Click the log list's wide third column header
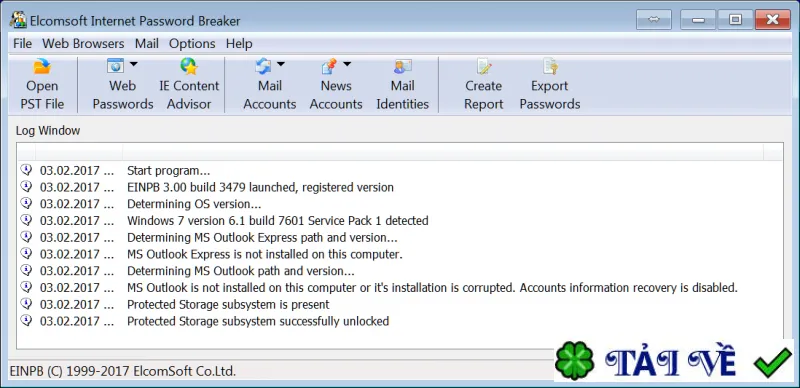Image resolution: width=800 pixels, height=388 pixels. (x=443, y=152)
